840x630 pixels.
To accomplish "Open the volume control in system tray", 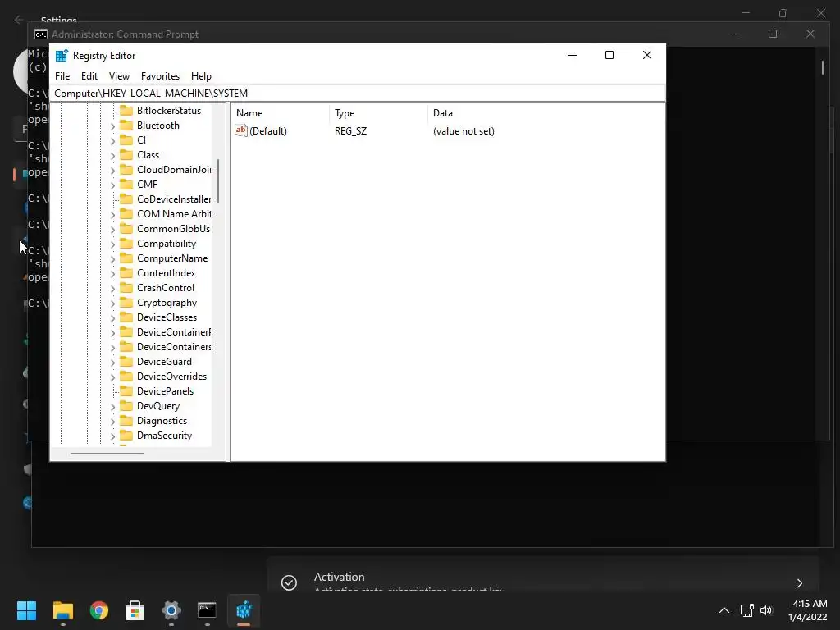I will [766, 610].
